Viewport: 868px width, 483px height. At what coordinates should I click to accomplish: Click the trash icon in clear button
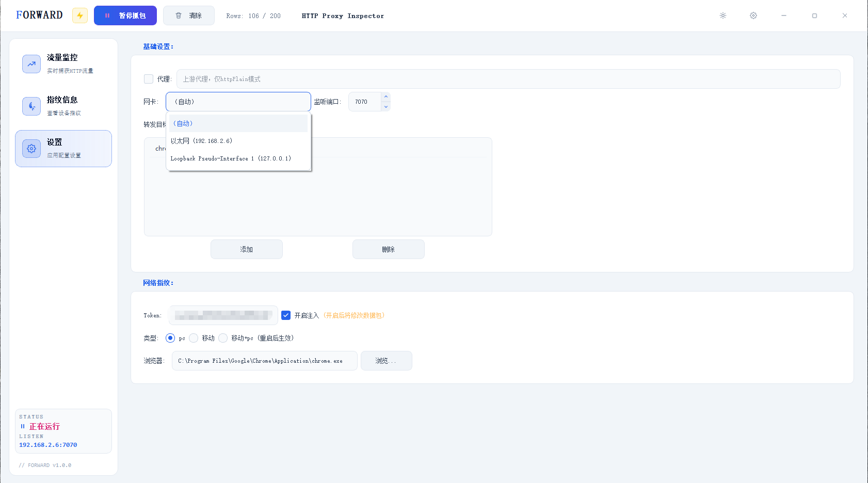[x=179, y=15]
